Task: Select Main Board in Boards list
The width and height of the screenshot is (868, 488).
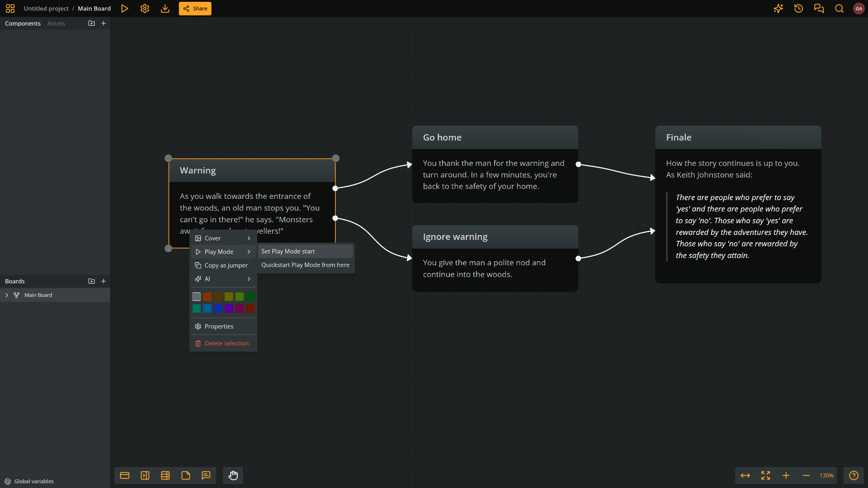Action: coord(55,295)
